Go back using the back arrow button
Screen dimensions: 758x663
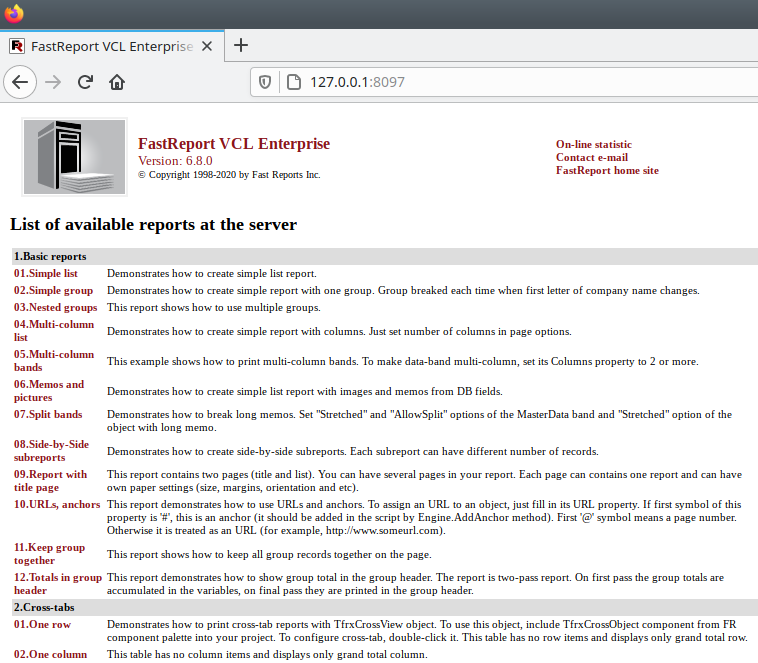20,82
